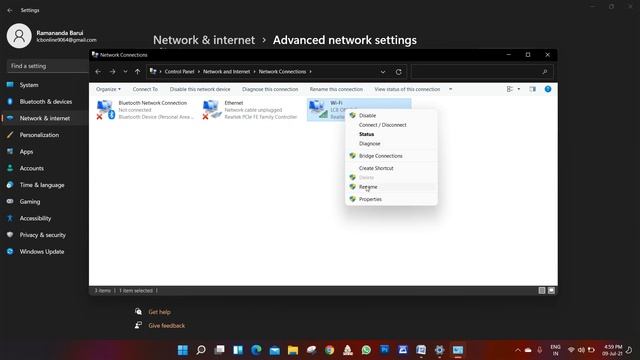Select the Bluetooth Network Connection icon

106,110
